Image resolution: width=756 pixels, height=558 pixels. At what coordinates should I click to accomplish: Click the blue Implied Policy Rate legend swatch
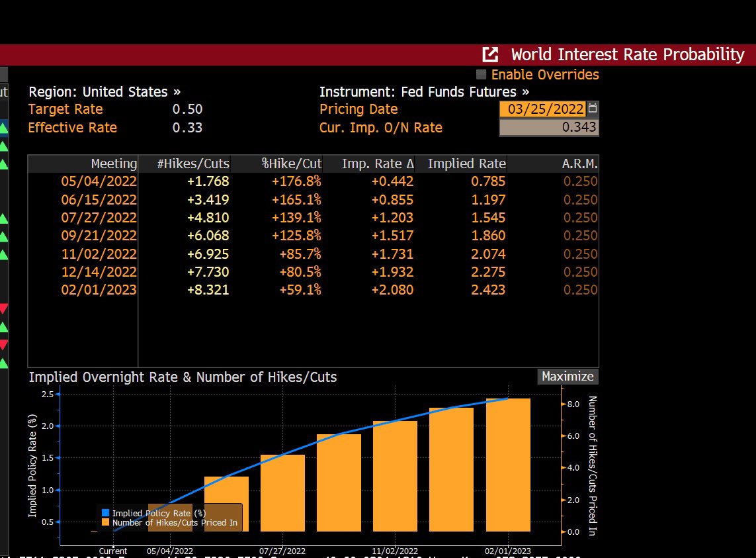pyautogui.click(x=106, y=513)
